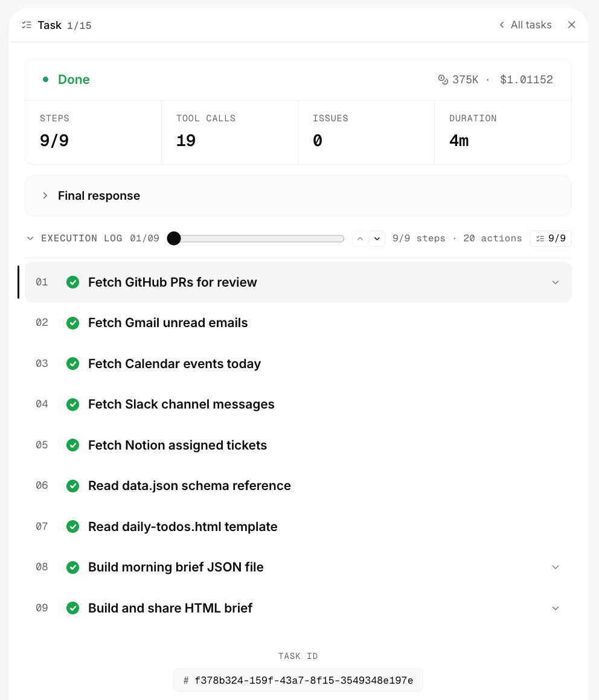Go to previous step with up arrow
The image size is (599, 700).
[360, 238]
